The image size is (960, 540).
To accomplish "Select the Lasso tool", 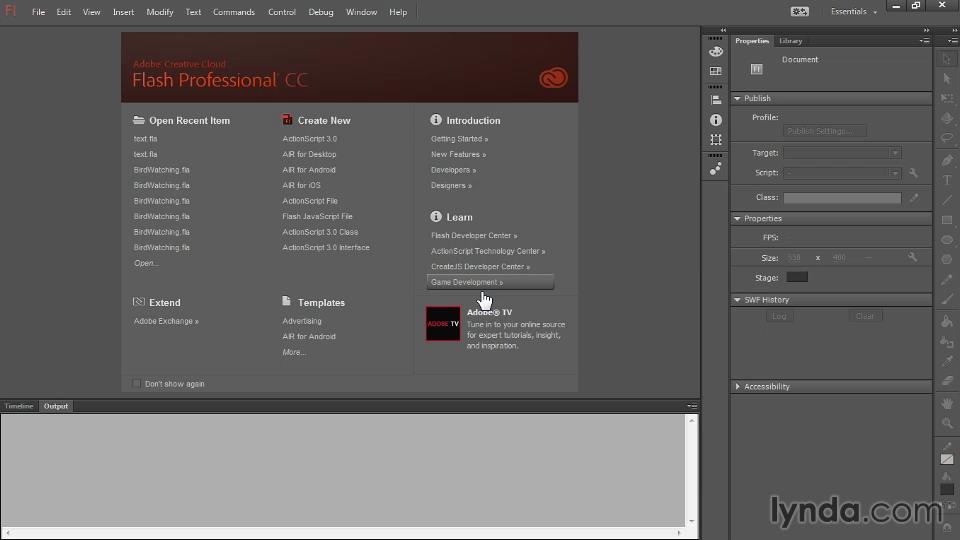I will tap(947, 138).
